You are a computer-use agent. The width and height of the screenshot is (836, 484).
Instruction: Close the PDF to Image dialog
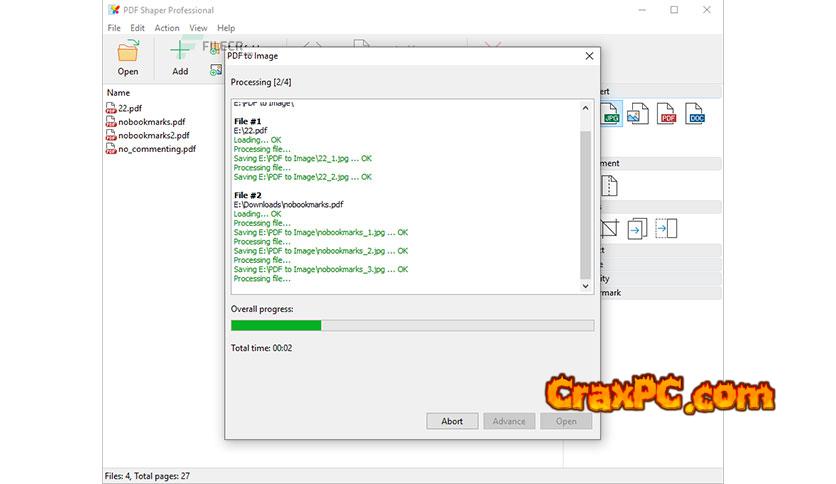(x=589, y=56)
